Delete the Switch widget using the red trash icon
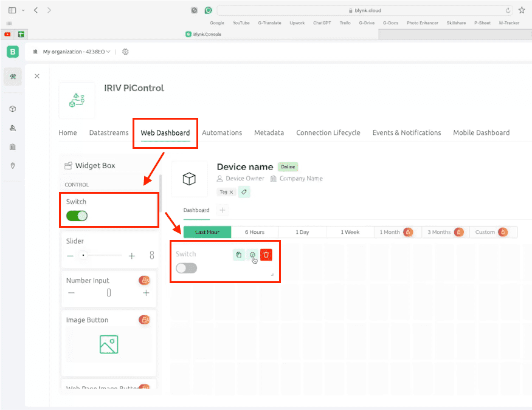This screenshot has width=532, height=410. [266, 255]
